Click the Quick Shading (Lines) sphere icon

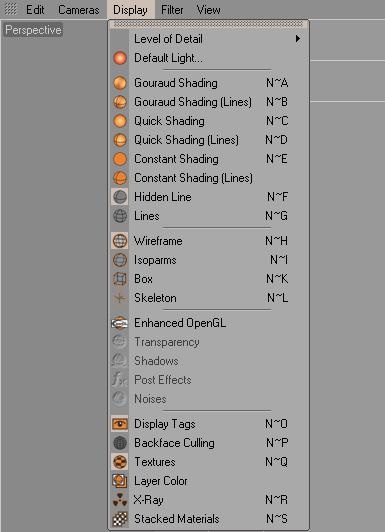click(120, 140)
